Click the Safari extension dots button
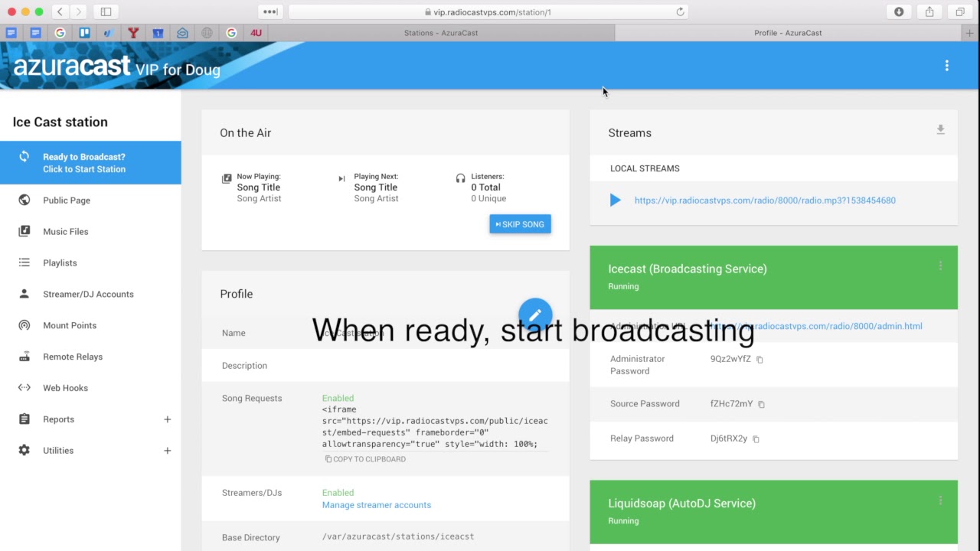Screen dimensions: 980x551 click(x=269, y=11)
